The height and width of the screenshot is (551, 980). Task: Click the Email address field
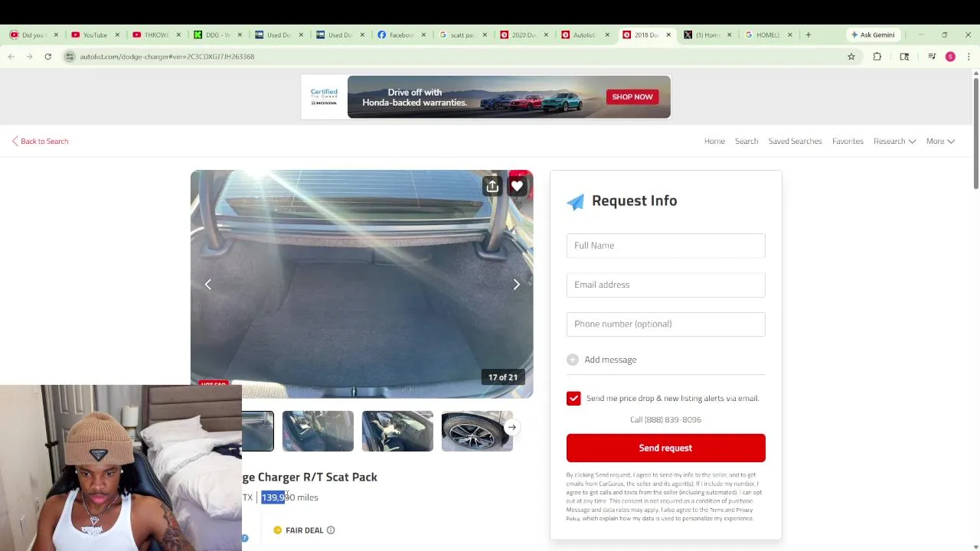(665, 285)
